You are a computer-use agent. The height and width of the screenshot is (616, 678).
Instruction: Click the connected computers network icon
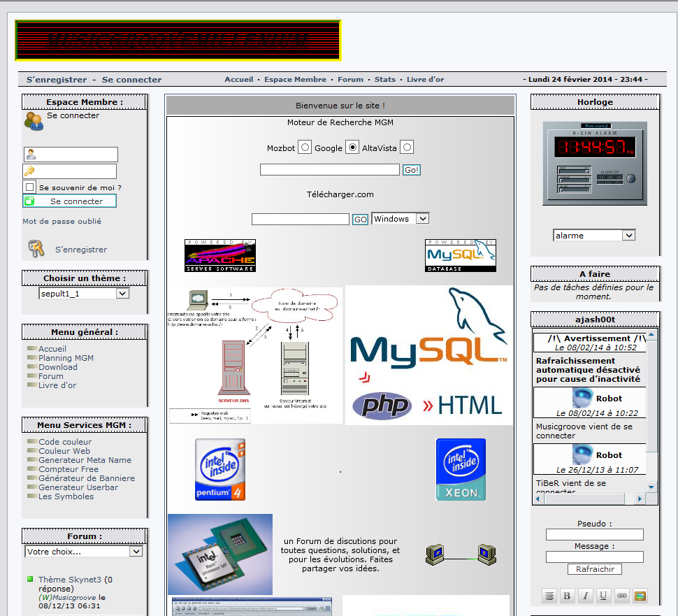pyautogui.click(x=461, y=554)
